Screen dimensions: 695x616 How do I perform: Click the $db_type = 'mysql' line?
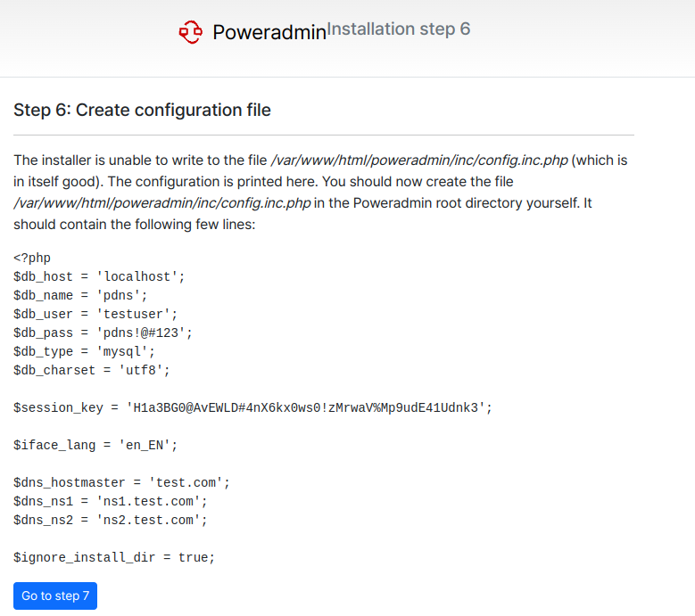pos(84,351)
